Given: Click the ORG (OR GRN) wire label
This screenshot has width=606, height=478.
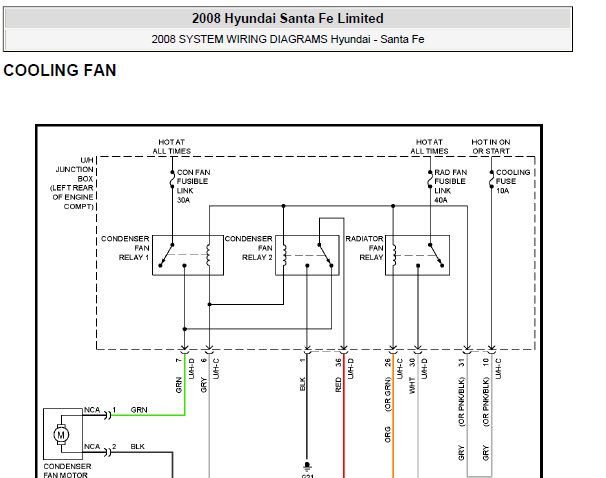Looking at the screenshot, I should point(388,410).
